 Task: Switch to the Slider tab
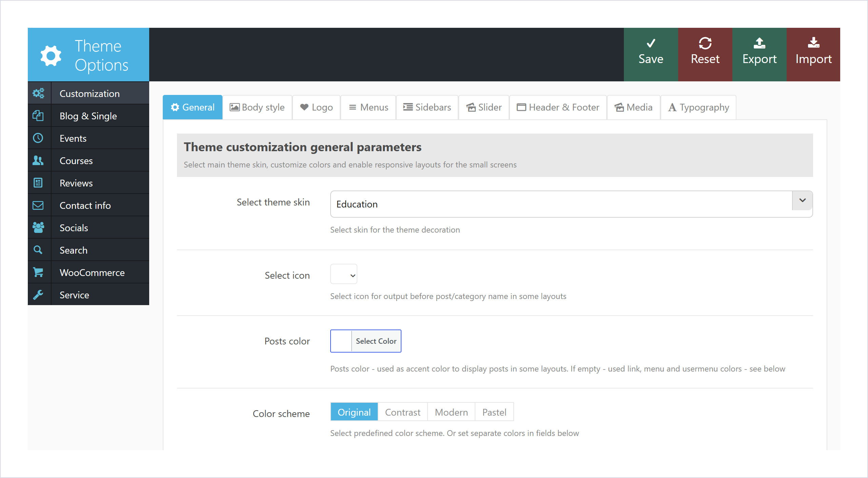pos(484,107)
